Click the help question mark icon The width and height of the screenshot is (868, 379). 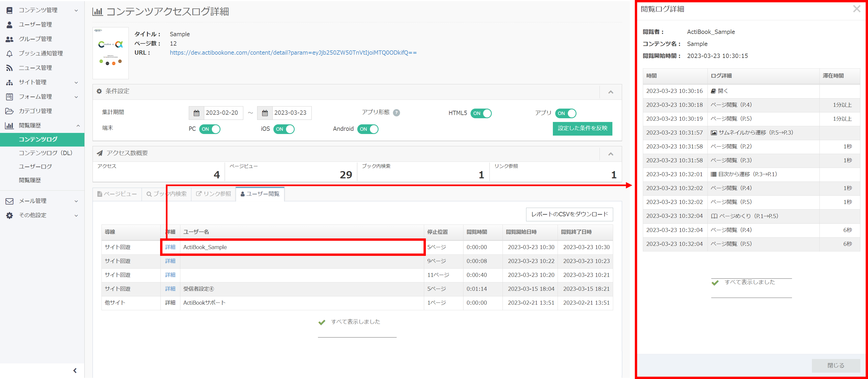397,113
